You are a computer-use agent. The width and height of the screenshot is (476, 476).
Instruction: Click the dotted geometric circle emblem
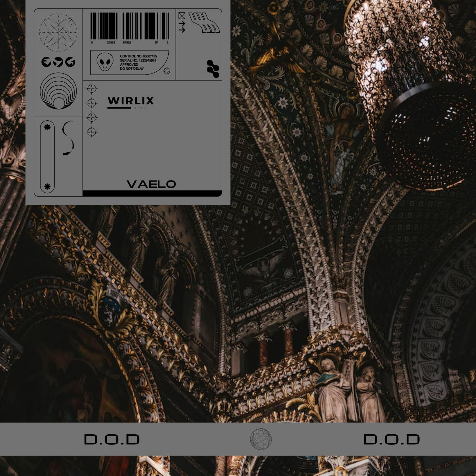(x=58, y=33)
